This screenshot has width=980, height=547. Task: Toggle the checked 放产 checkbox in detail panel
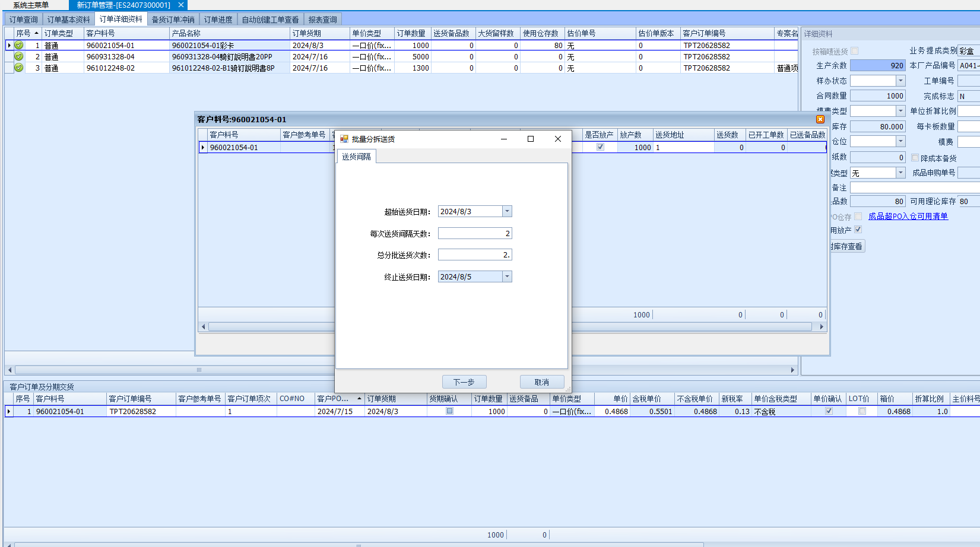point(858,230)
